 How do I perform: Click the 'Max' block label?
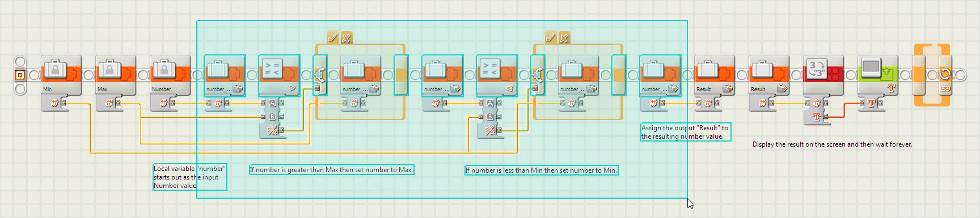point(103,89)
